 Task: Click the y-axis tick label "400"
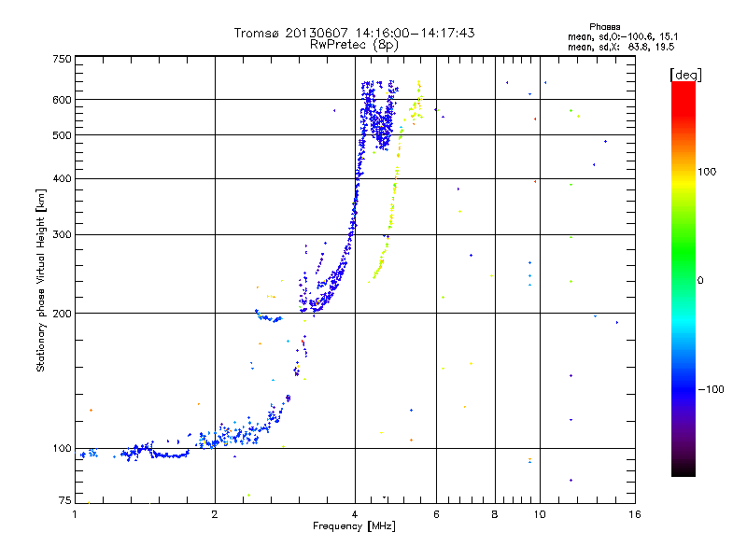click(63, 179)
